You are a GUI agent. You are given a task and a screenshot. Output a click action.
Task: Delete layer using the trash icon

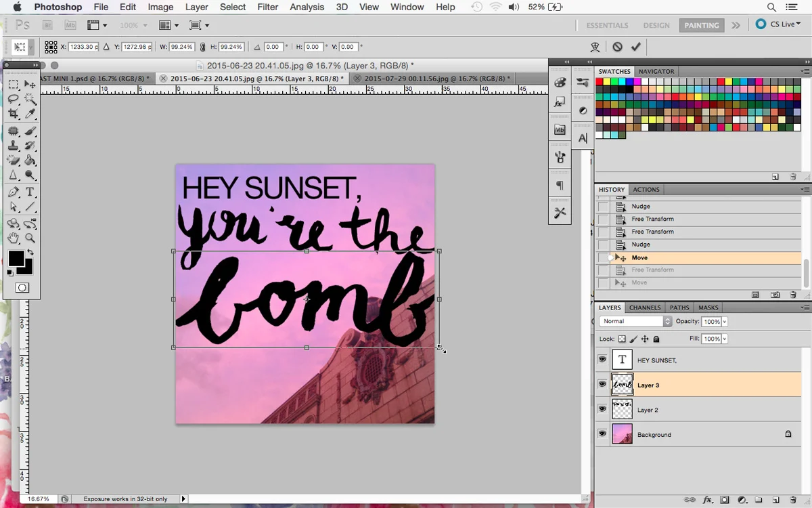point(792,500)
